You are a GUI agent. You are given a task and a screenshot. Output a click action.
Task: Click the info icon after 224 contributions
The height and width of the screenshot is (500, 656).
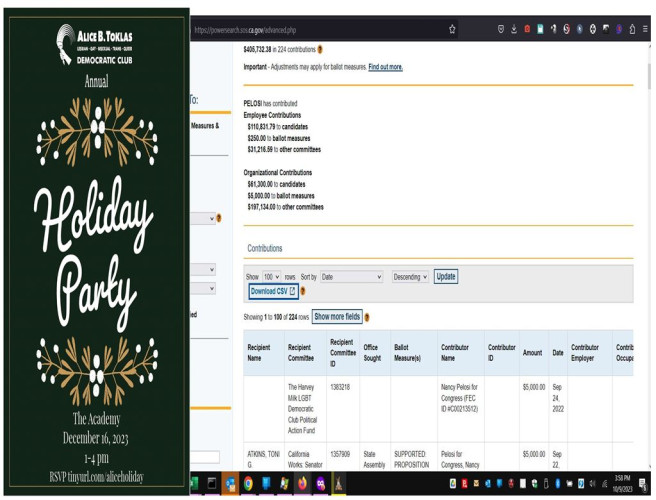pyautogui.click(x=320, y=48)
